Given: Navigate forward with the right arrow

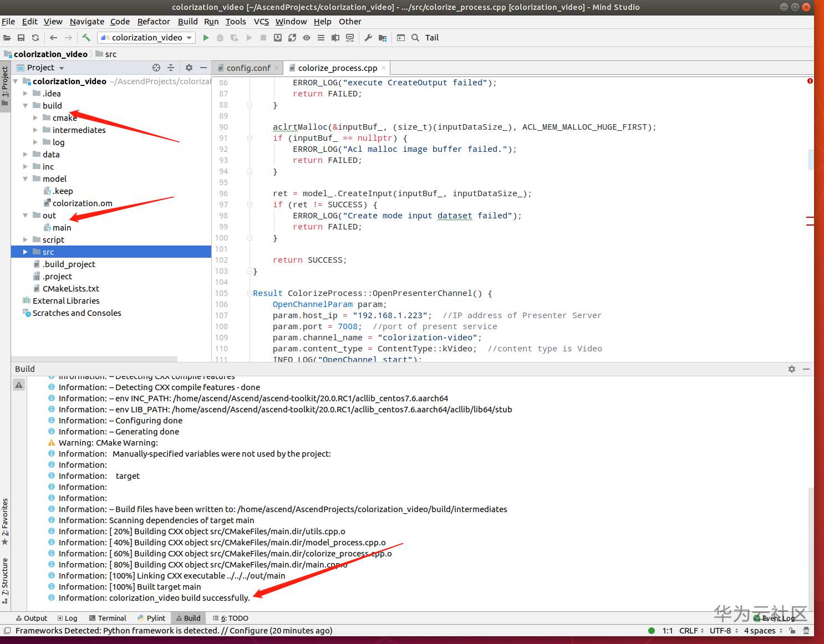Looking at the screenshot, I should pyautogui.click(x=68, y=38).
